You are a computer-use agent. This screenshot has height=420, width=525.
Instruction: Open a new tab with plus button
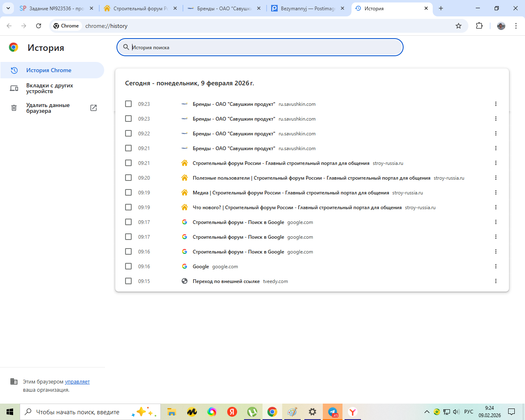[x=441, y=8]
